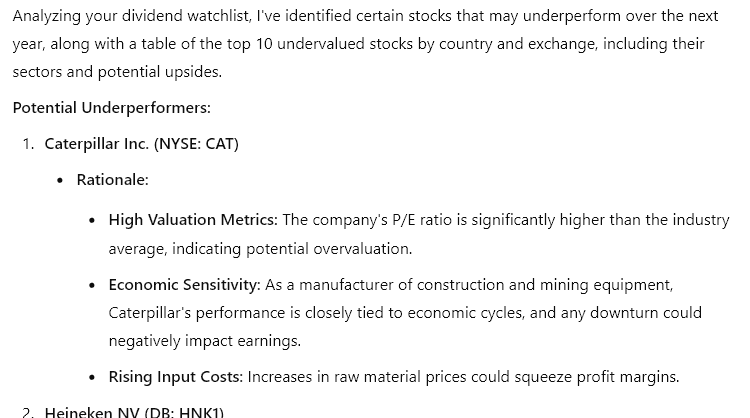
Task: Click 'Economic Sensitivity:' bold text
Action: [184, 285]
